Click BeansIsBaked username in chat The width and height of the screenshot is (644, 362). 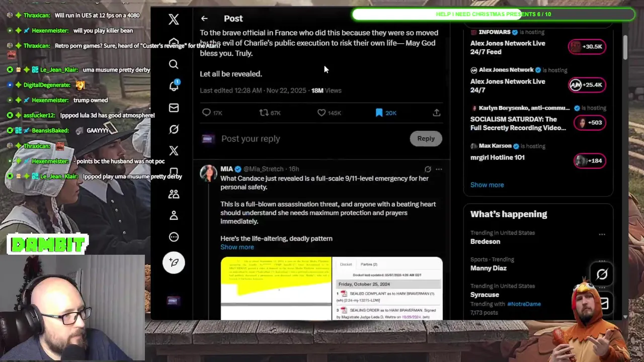50,130
